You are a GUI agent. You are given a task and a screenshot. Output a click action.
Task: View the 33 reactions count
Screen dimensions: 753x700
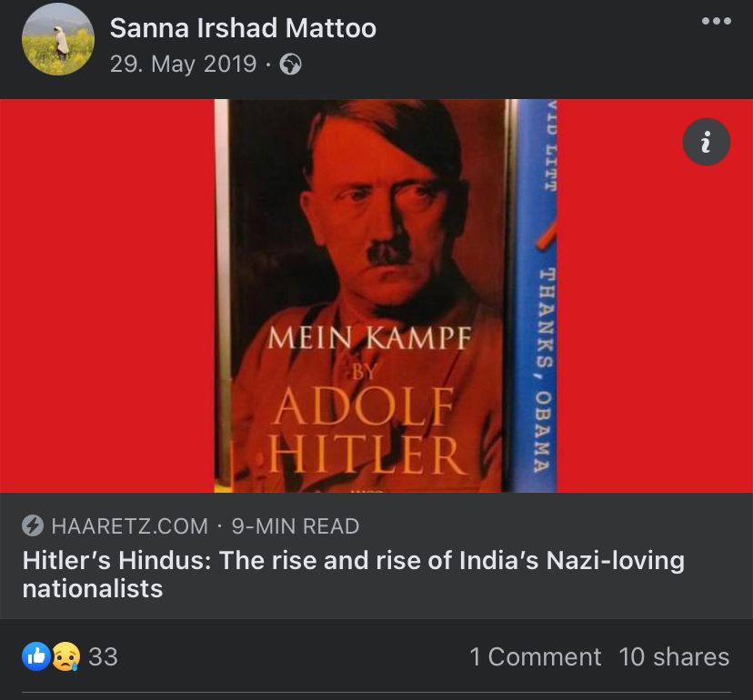(x=103, y=656)
